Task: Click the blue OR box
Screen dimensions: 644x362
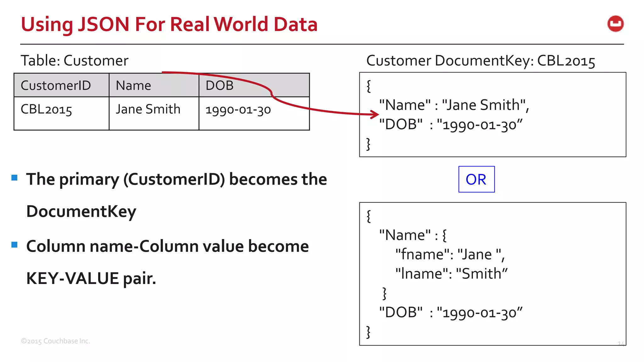Action: [x=476, y=179]
